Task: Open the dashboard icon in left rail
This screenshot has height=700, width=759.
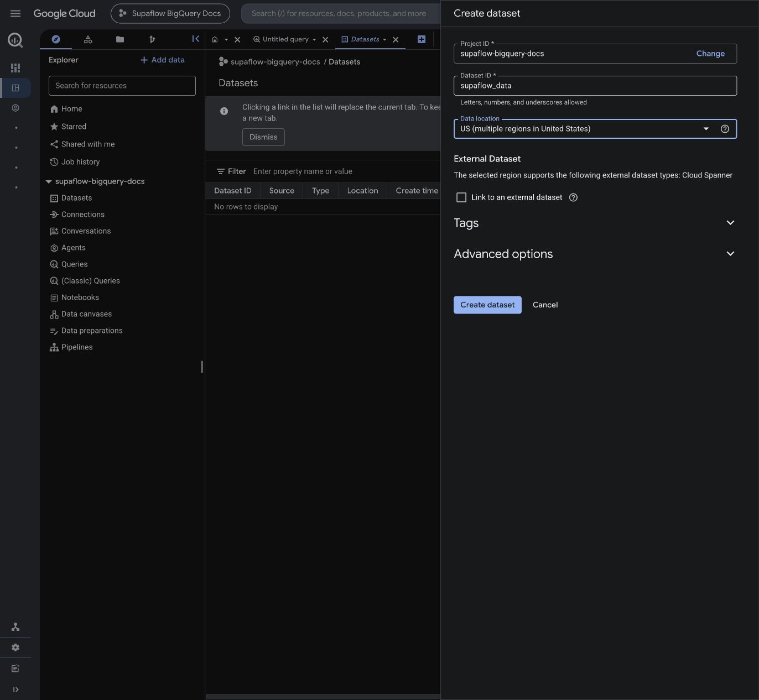Action: [15, 67]
